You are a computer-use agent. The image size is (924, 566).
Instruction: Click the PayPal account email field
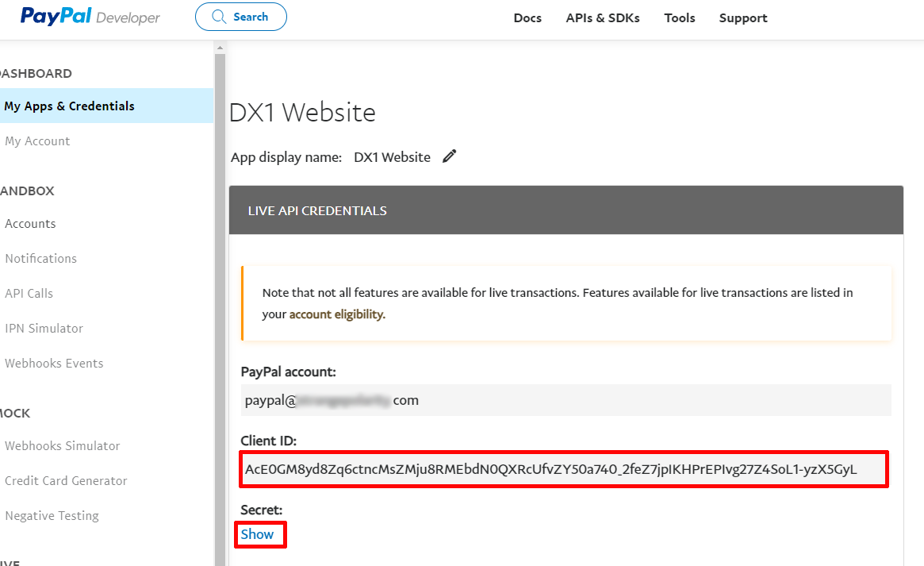[566, 400]
